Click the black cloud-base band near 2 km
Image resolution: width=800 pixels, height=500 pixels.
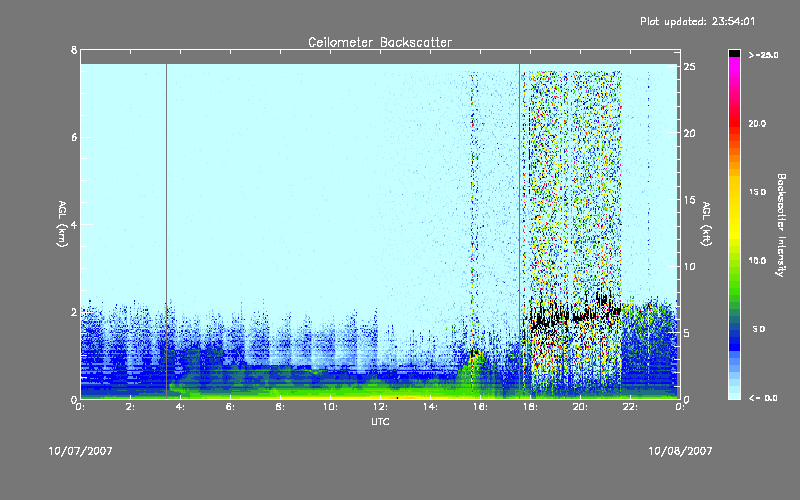576,313
